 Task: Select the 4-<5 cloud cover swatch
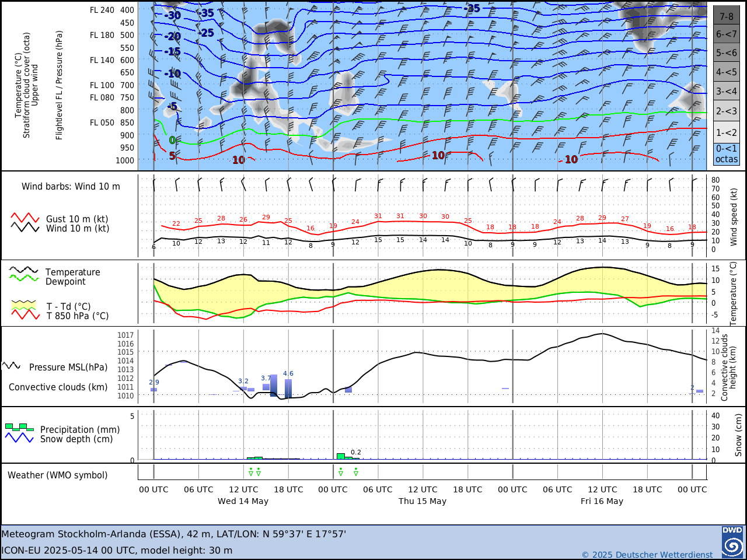[727, 72]
